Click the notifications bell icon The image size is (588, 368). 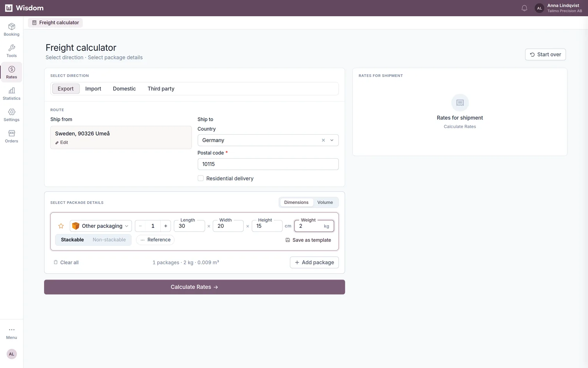tap(524, 8)
